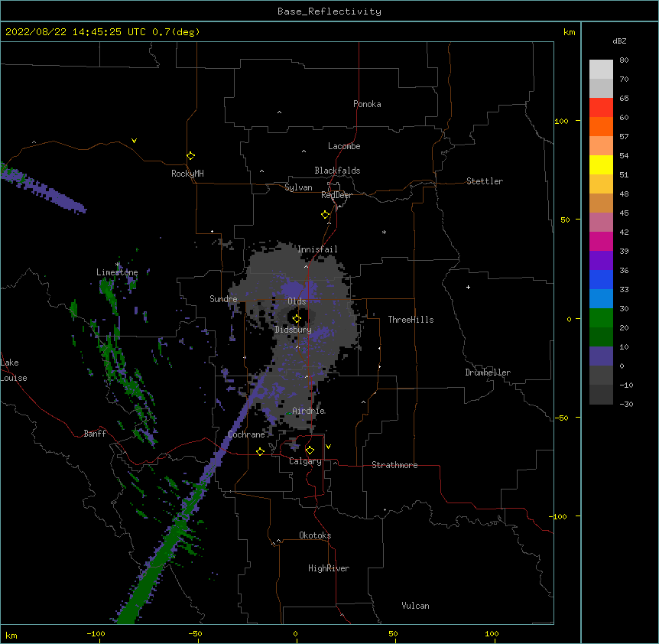
Task: Click the Sylvan label on the map
Action: 298,187
